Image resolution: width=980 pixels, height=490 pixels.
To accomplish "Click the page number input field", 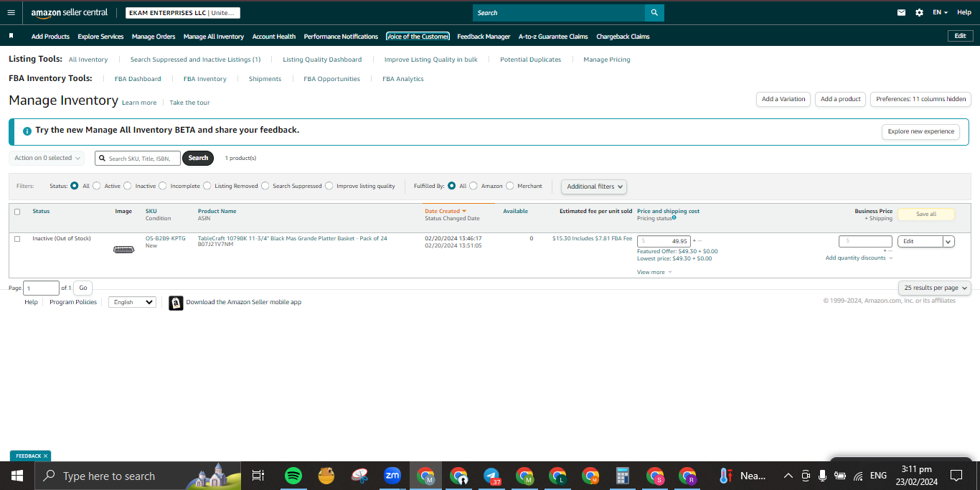I will 42,288.
